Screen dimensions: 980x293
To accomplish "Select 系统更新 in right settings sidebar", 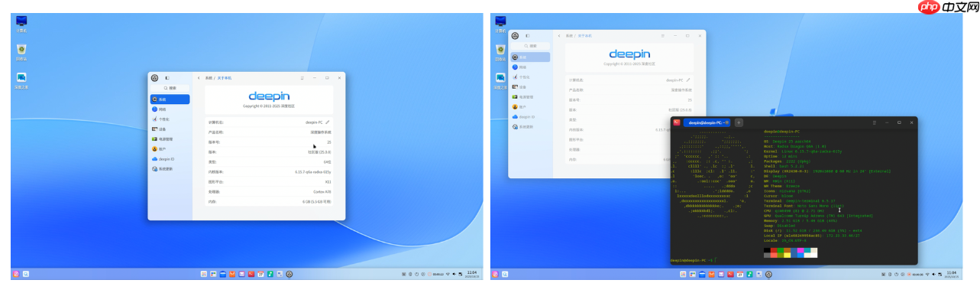I will coord(530,126).
